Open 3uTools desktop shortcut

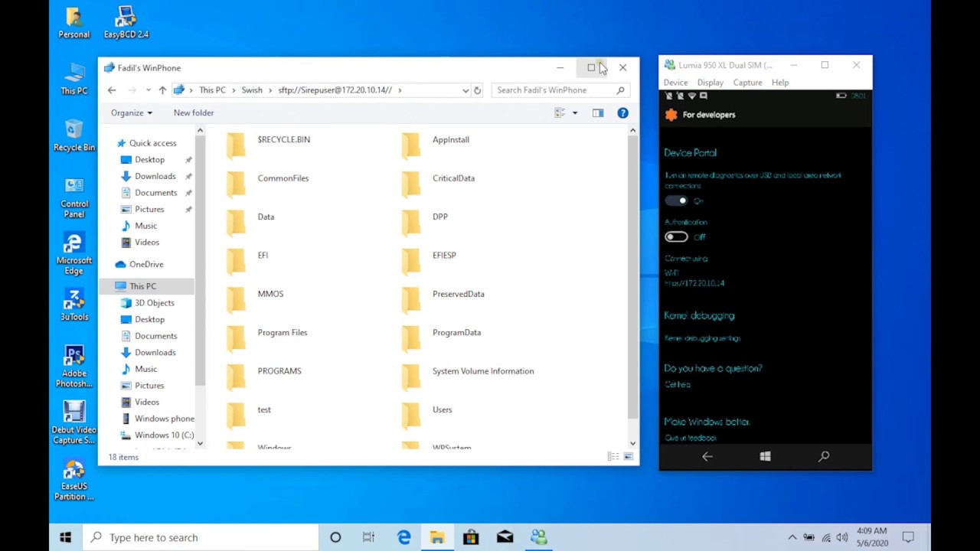(74, 305)
